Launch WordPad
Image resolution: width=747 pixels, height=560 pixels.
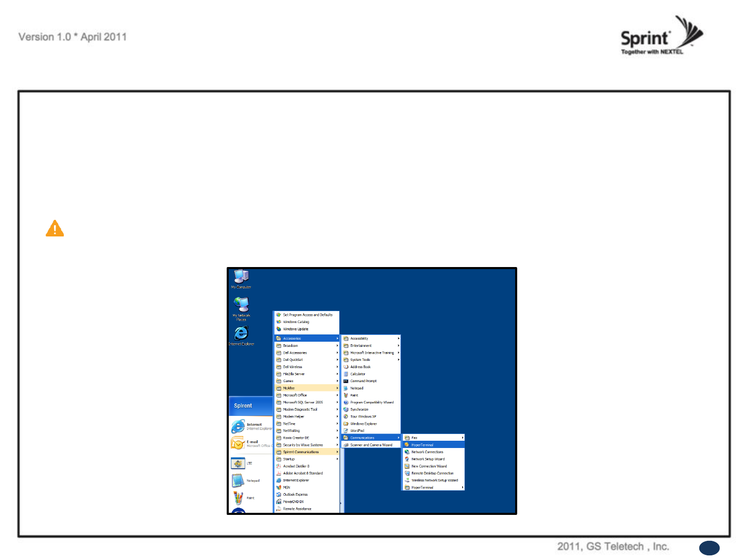(371, 431)
